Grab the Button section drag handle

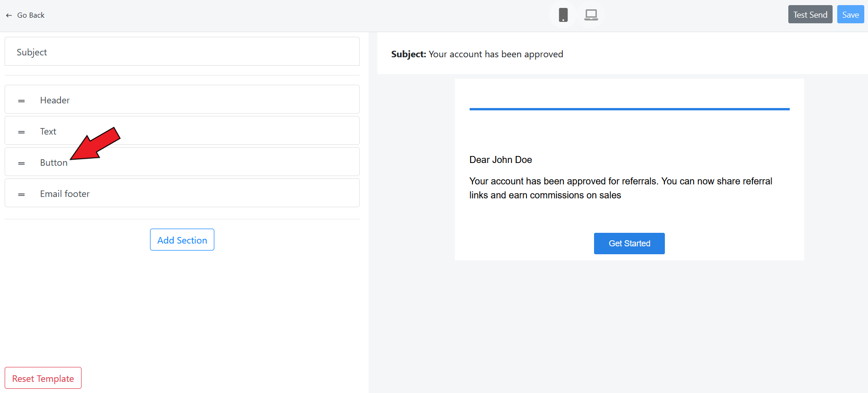point(21,163)
